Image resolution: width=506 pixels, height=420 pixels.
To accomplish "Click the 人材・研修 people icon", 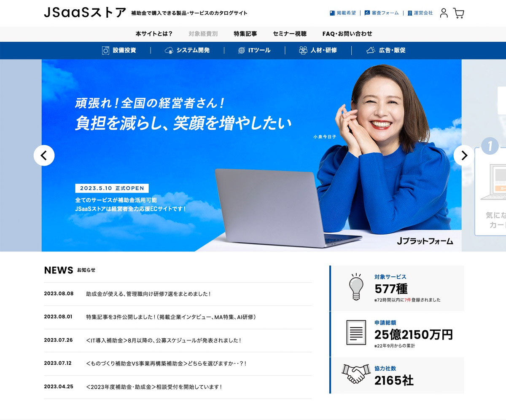I will [x=303, y=51].
